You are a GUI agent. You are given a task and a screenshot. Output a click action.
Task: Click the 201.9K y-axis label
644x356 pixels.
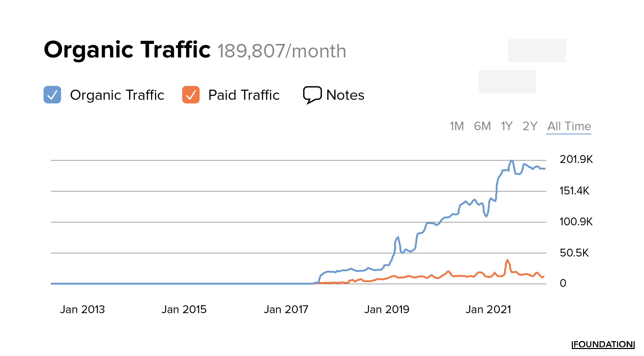click(576, 159)
